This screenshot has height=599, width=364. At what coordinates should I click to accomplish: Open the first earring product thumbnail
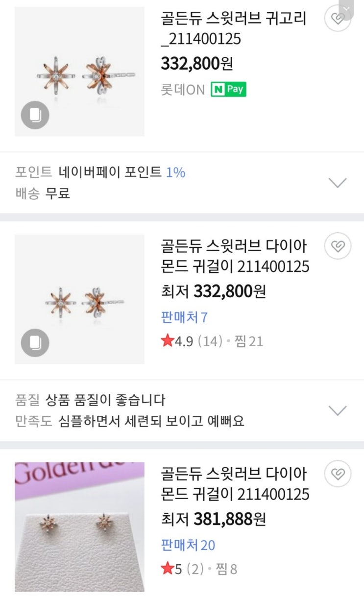pos(79,72)
